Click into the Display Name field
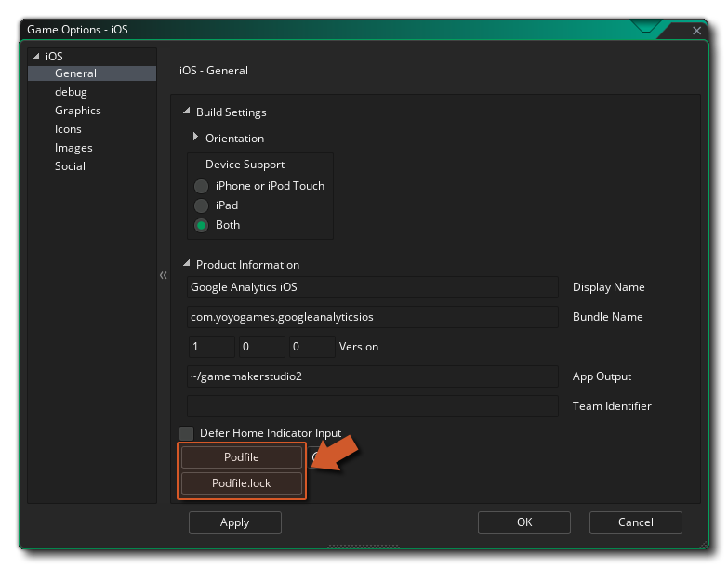The width and height of the screenshot is (728, 568). click(372, 287)
